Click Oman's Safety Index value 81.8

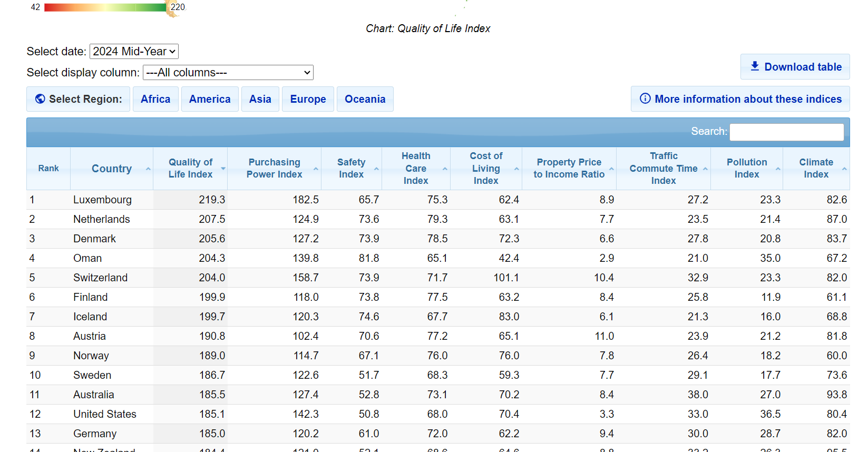tap(369, 258)
